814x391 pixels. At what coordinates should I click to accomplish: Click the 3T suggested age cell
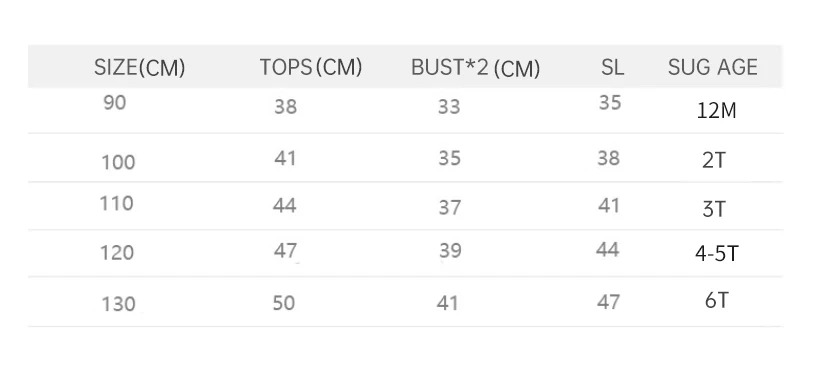click(x=714, y=209)
